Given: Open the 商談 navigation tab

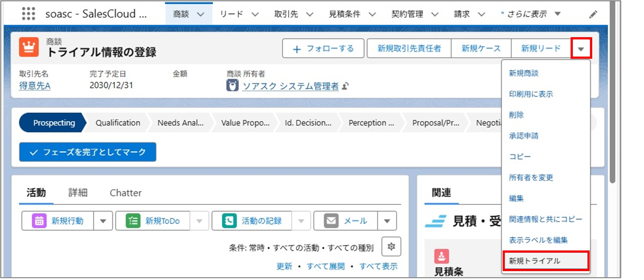Looking at the screenshot, I should [x=181, y=14].
